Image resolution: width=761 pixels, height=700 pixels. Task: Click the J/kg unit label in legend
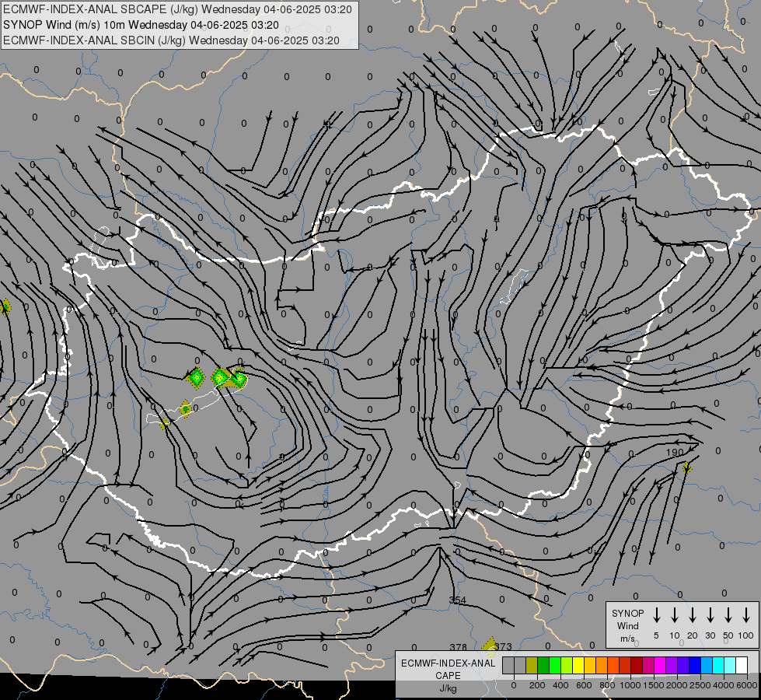tap(448, 688)
